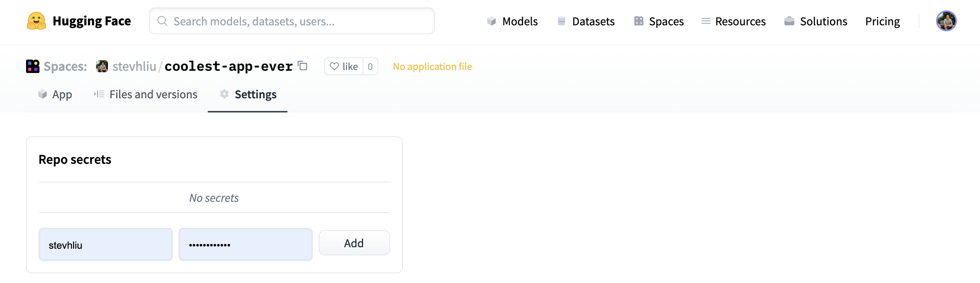The height and width of the screenshot is (283, 980).
Task: Copy the space name with copy icon
Action: (x=302, y=66)
